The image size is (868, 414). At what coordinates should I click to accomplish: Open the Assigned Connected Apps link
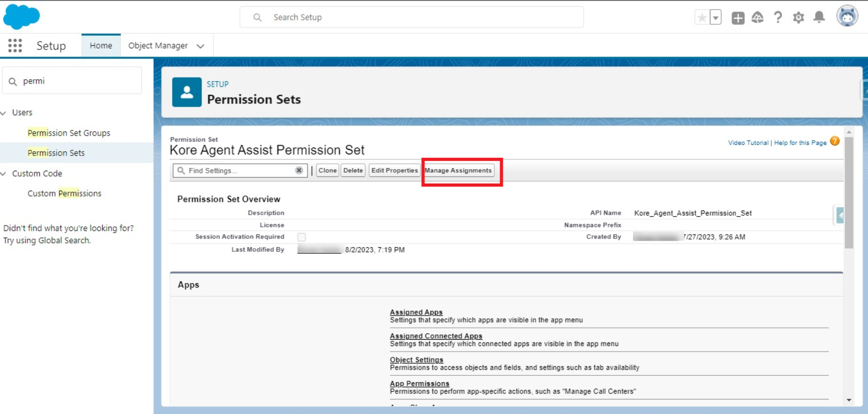click(x=436, y=336)
